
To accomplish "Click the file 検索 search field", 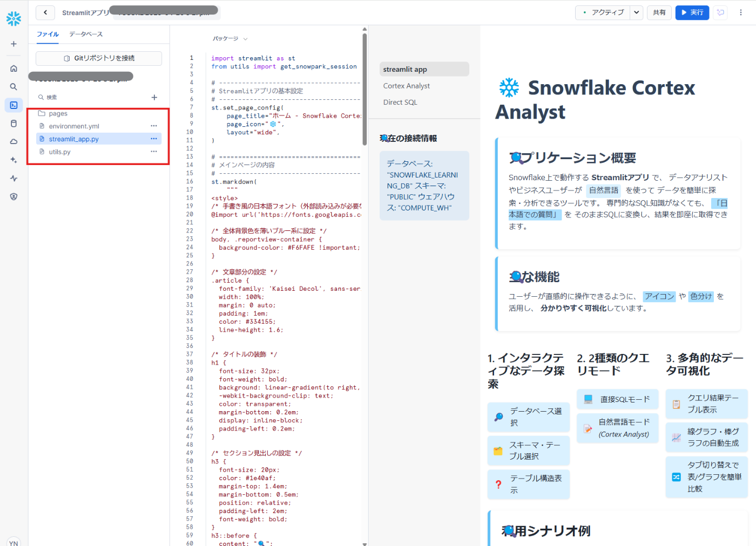I will pos(92,98).
